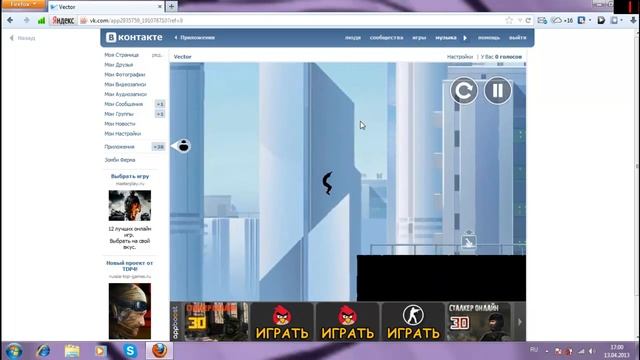Click the browser forward arrow
Viewport: 640px width, 360px height.
tap(27, 20)
